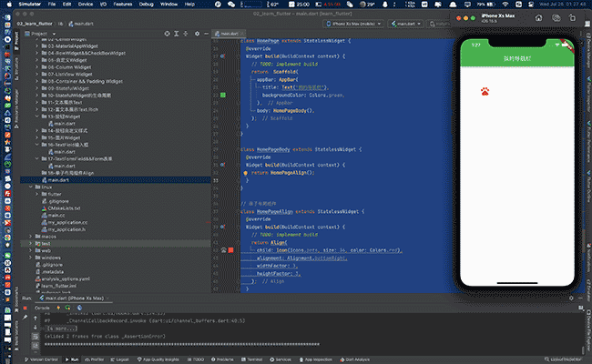
Task: Click the HomePageAlign class name in editor
Action: click(x=274, y=212)
